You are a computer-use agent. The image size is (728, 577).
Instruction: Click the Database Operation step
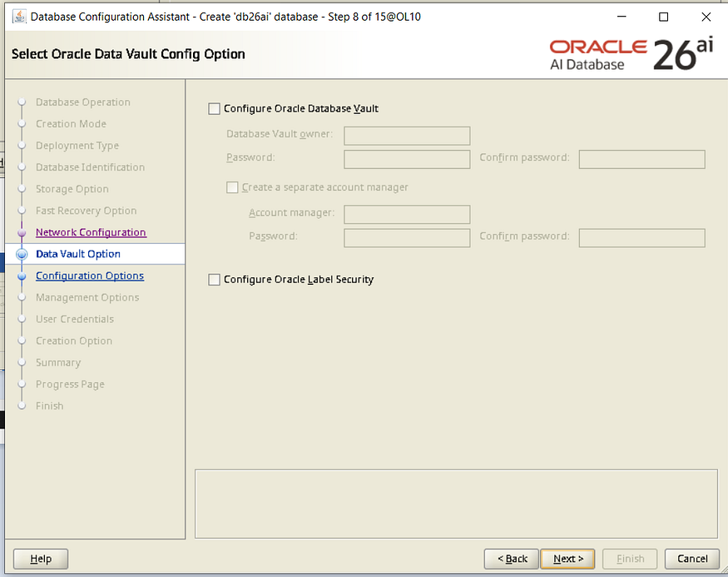click(x=83, y=102)
